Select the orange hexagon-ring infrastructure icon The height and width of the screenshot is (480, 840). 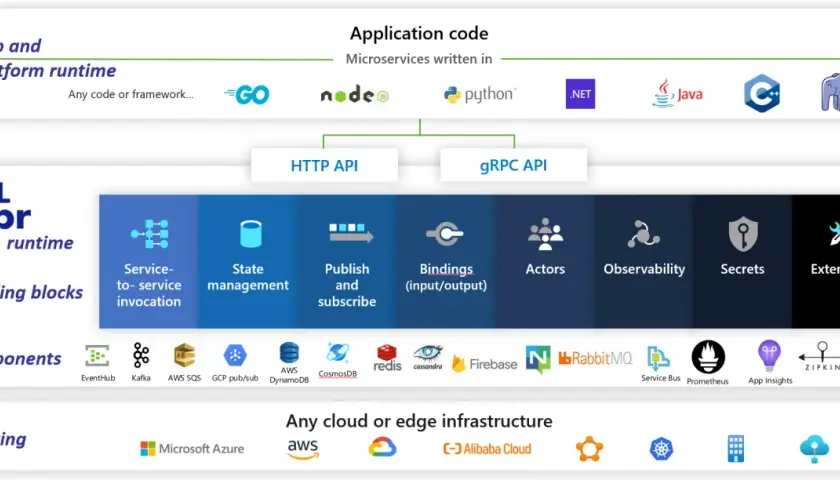(x=589, y=448)
